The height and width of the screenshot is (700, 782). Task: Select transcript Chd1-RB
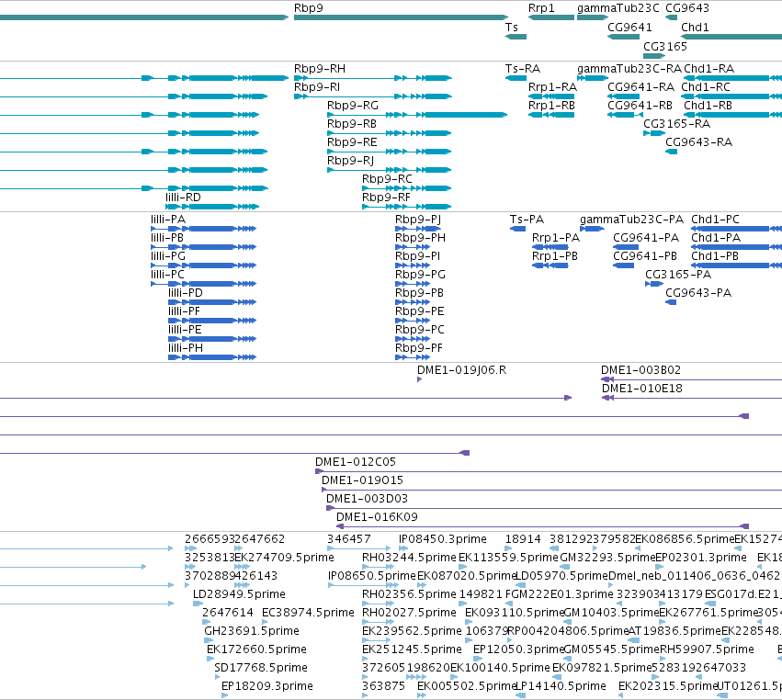coord(708,106)
